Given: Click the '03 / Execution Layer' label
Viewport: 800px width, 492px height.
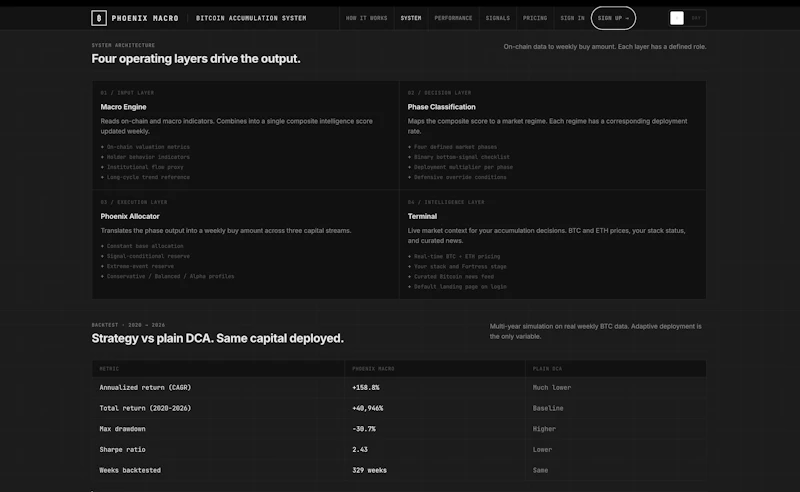Looking at the screenshot, I should coord(134,202).
